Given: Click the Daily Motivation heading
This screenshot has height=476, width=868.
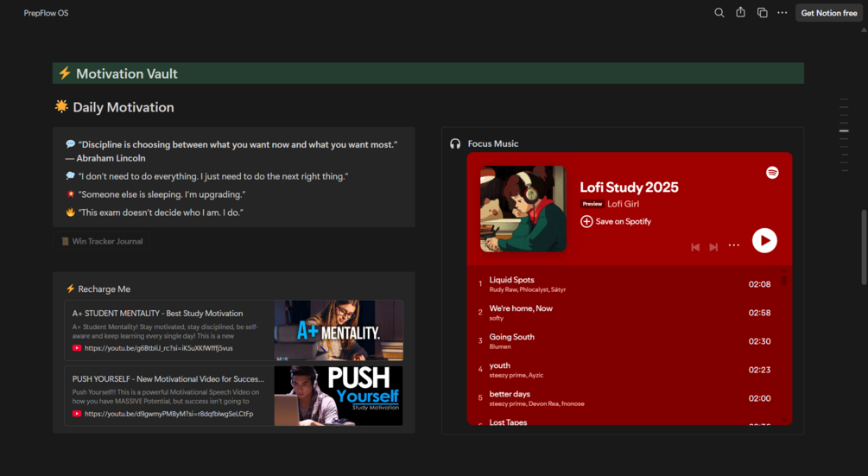Looking at the screenshot, I should pyautogui.click(x=124, y=107).
